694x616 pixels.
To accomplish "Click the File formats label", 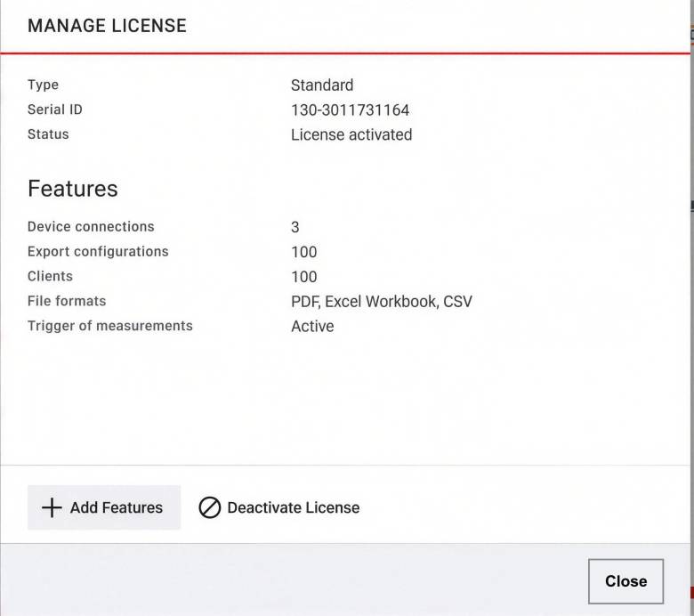I will pos(67,301).
